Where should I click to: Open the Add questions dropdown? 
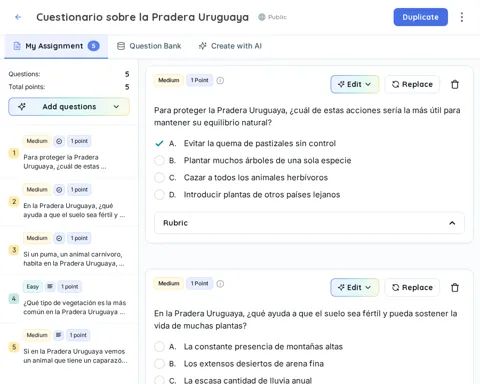[x=69, y=107]
